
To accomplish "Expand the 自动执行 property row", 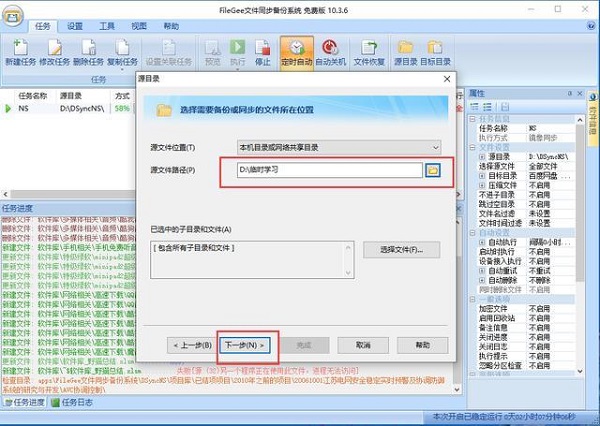I will pyautogui.click(x=482, y=242).
